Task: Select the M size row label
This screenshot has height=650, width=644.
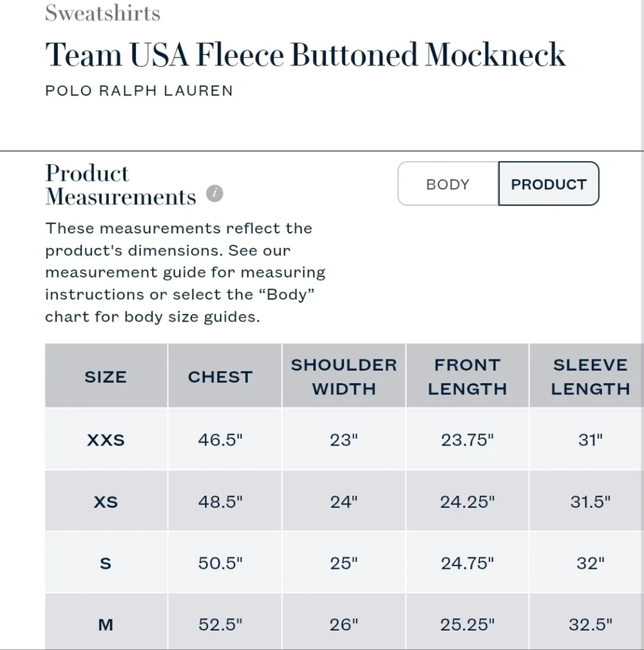Action: (x=106, y=625)
